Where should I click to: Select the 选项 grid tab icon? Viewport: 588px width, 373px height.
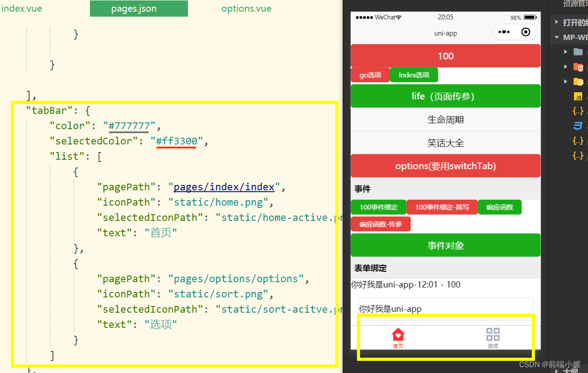pyautogui.click(x=493, y=334)
